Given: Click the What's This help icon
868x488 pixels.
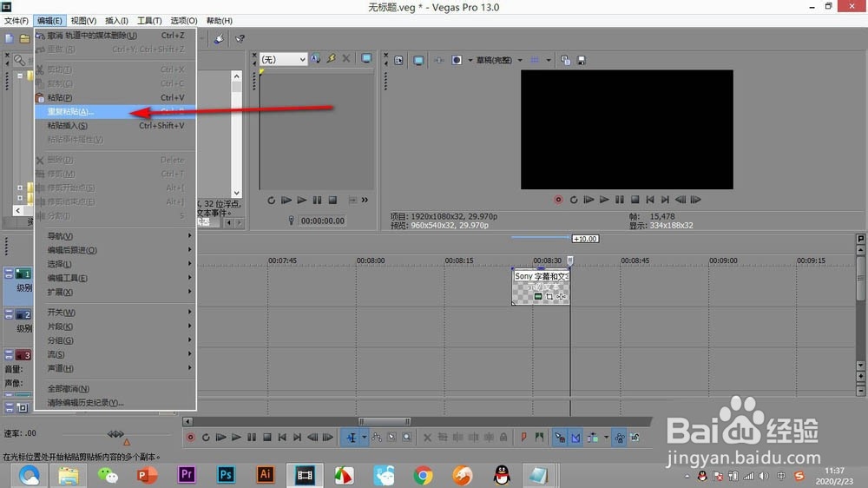Looking at the screenshot, I should tap(240, 39).
